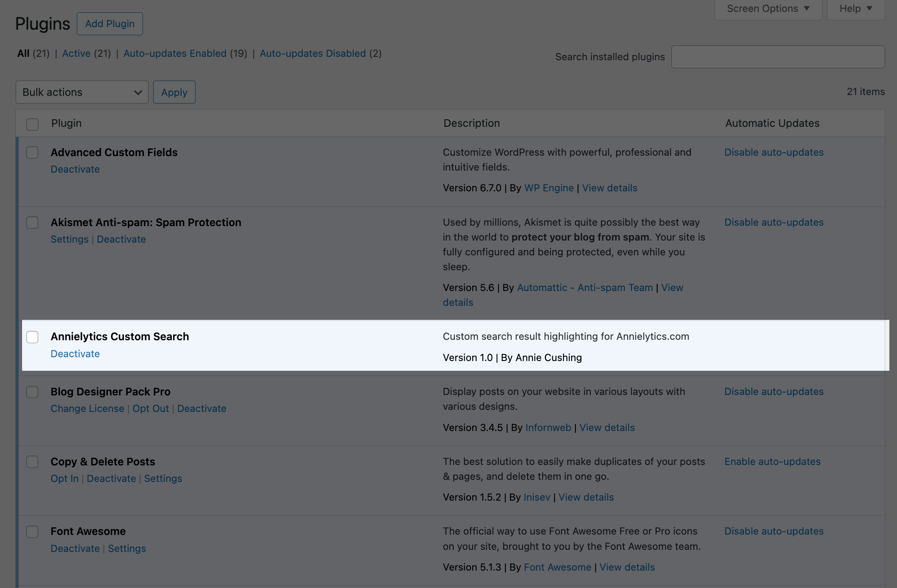
Task: Open the Bulk actions dropdown
Action: 82,92
